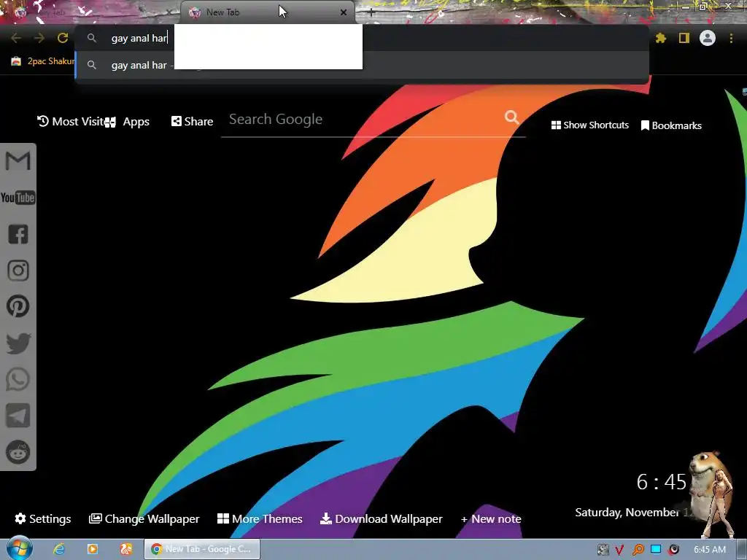Screen dimensions: 747x560
Task: Select the 'gay anal har' suggestion row
Action: [362, 65]
